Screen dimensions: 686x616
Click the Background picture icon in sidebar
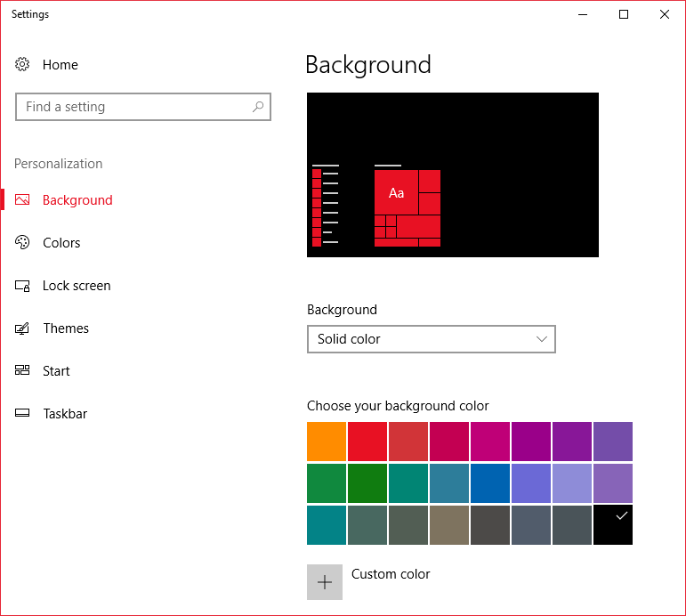[22, 200]
